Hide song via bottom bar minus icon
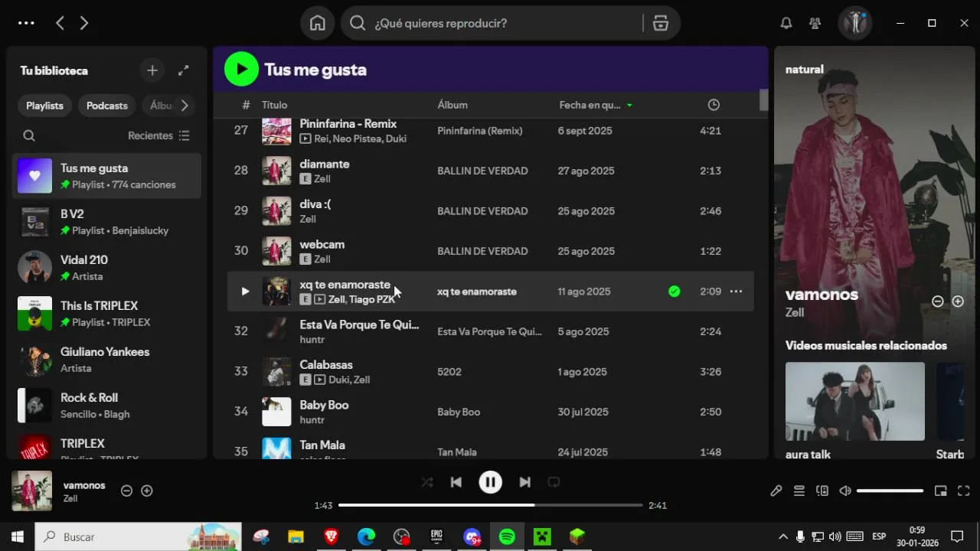The height and width of the screenshot is (551, 980). 127,491
